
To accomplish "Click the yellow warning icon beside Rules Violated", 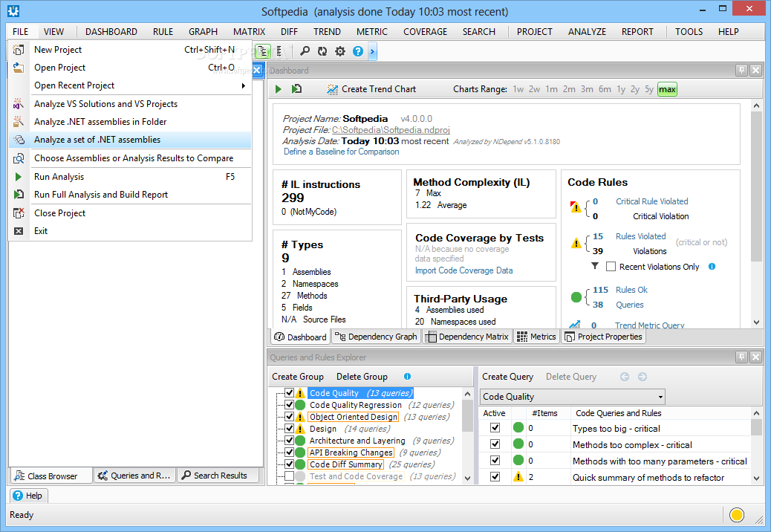I will [576, 243].
